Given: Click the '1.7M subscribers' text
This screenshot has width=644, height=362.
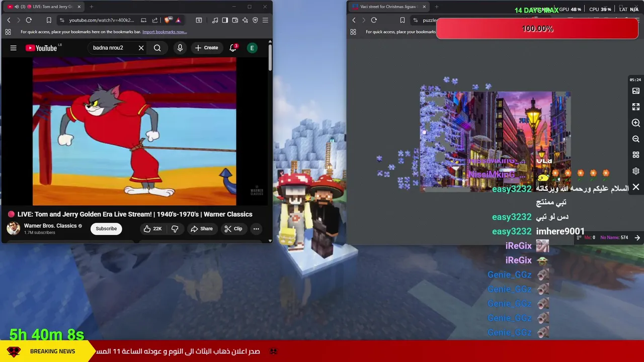Looking at the screenshot, I should tap(40, 233).
